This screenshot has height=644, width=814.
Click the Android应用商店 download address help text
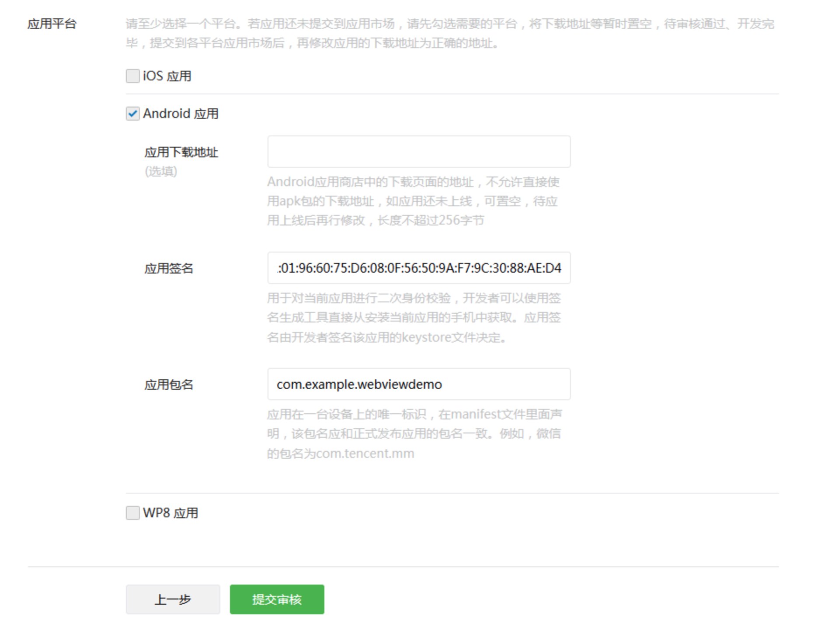coord(414,201)
